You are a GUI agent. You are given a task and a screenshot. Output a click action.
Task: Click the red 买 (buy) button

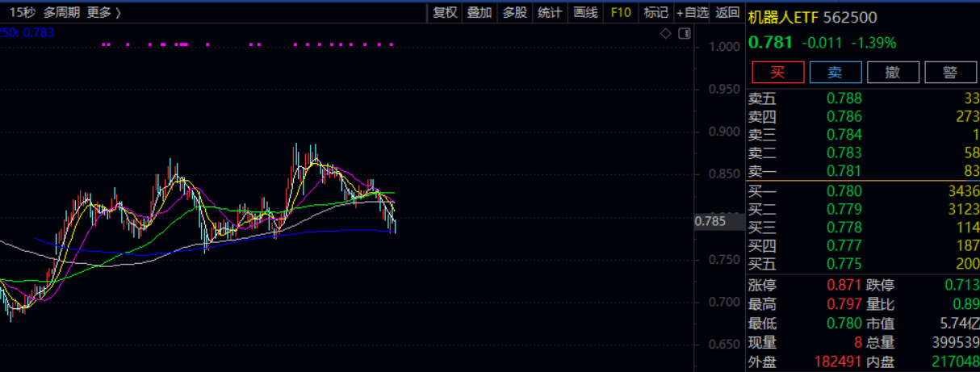coord(777,72)
